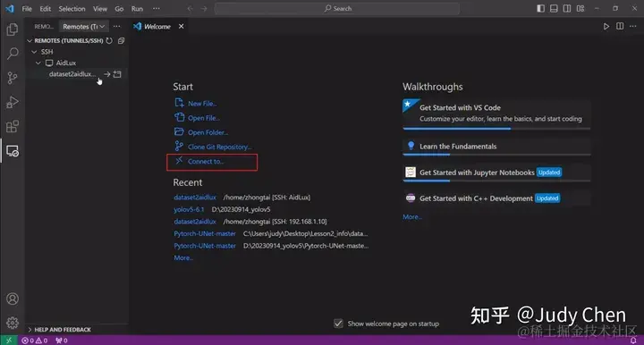
Task: Open Source Control view
Action: click(13, 78)
